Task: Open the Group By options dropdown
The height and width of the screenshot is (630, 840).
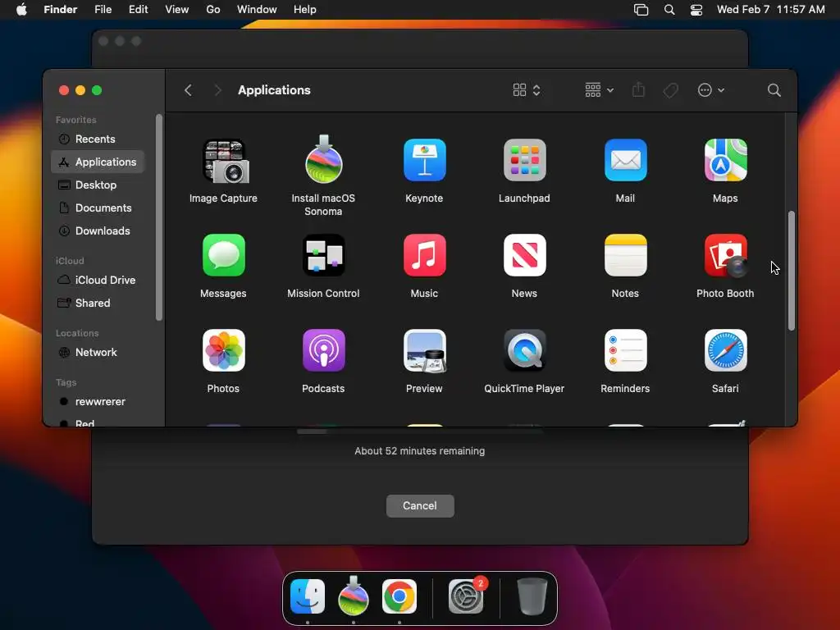Action: (599, 90)
